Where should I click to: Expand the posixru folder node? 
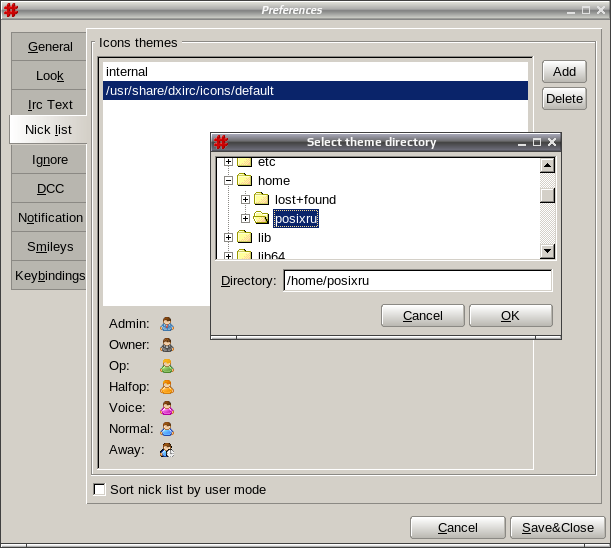[245, 218]
